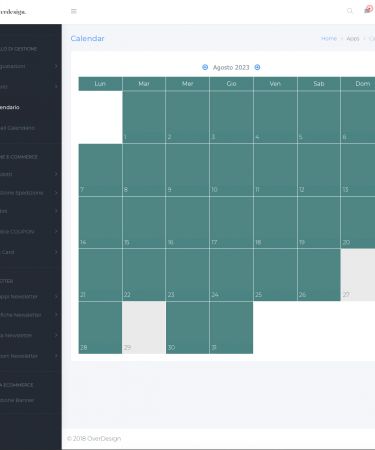The image size is (375, 450).
Task: Select day 3 in the calendar
Action: (231, 117)
